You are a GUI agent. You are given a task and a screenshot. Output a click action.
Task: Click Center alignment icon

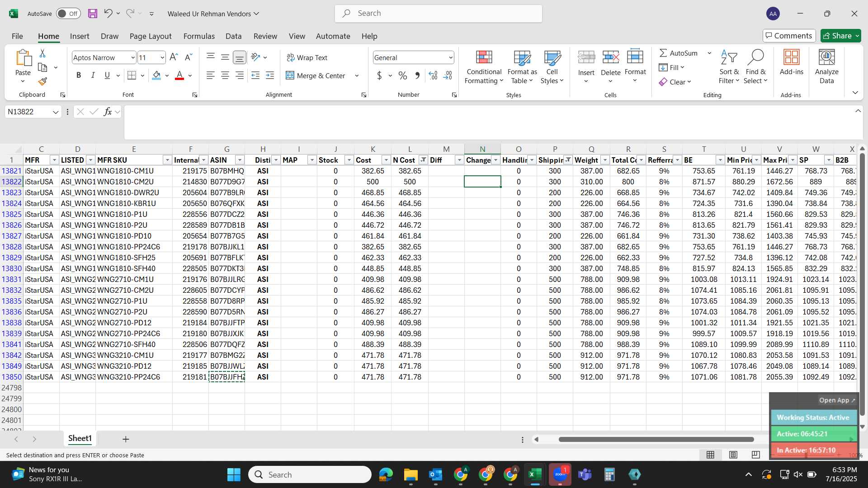pyautogui.click(x=225, y=75)
